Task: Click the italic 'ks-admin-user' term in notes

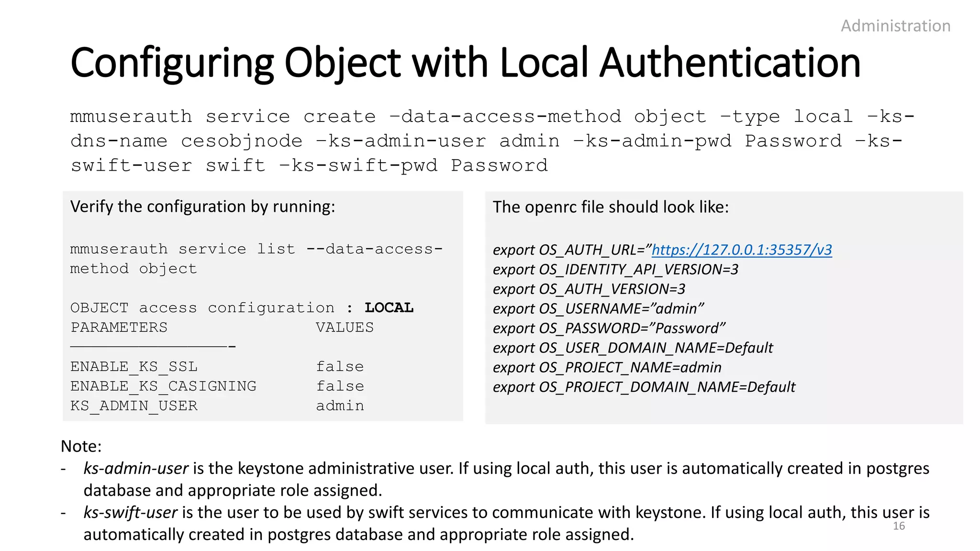Action: (136, 468)
